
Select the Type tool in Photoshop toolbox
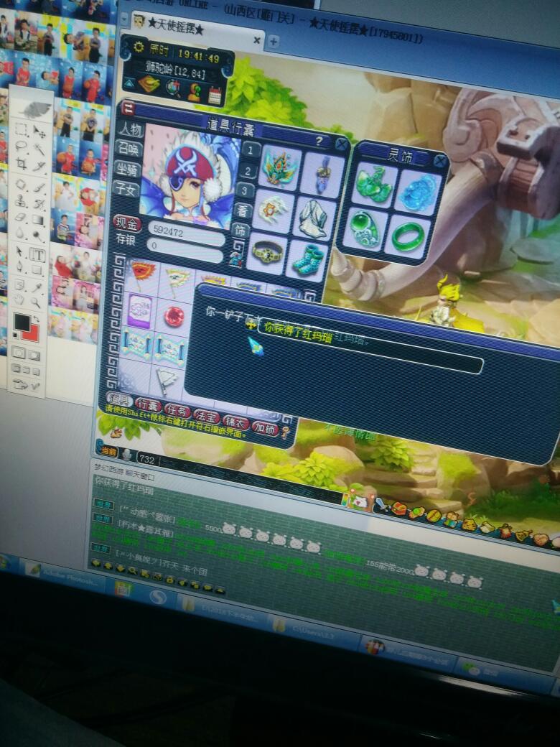pos(37,256)
